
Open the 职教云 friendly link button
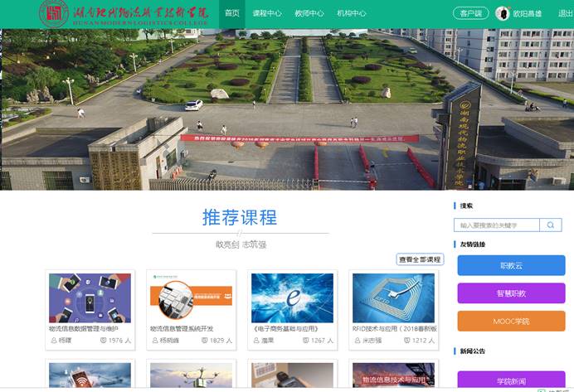511,265
